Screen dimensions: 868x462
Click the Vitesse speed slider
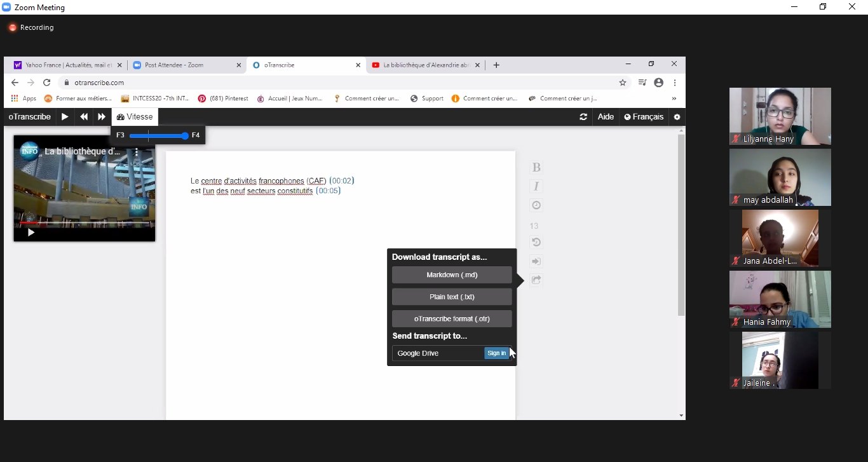pos(158,135)
